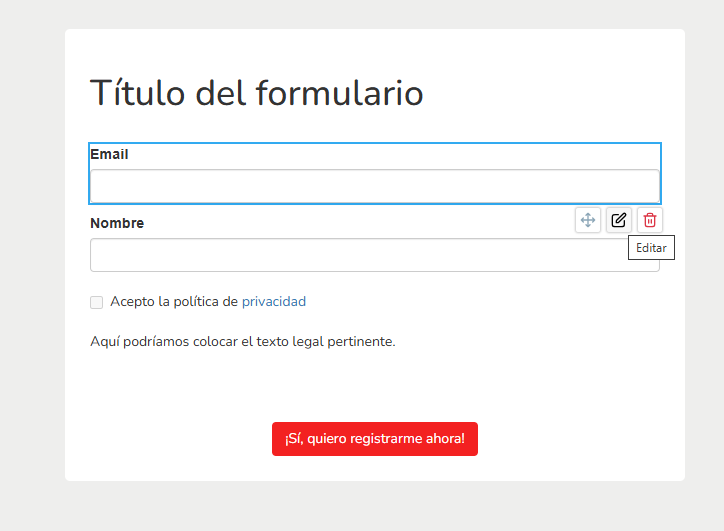Click the word pertinente in the legal text
Viewport: 724px width, 531px height.
click(x=362, y=341)
